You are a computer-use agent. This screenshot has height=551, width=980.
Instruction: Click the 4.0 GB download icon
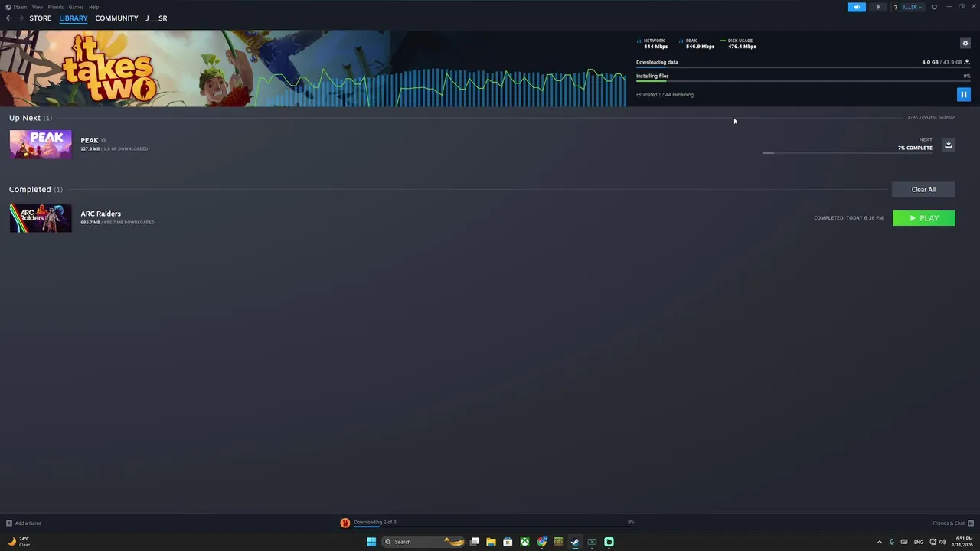pyautogui.click(x=966, y=62)
